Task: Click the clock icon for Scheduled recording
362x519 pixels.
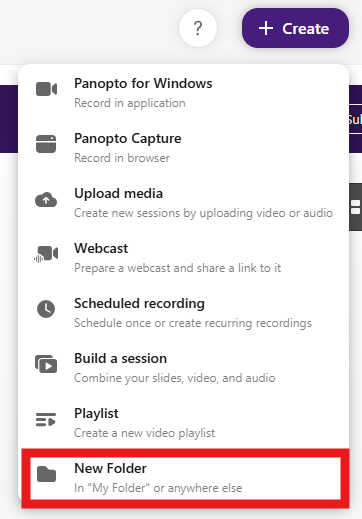Action: (46, 309)
